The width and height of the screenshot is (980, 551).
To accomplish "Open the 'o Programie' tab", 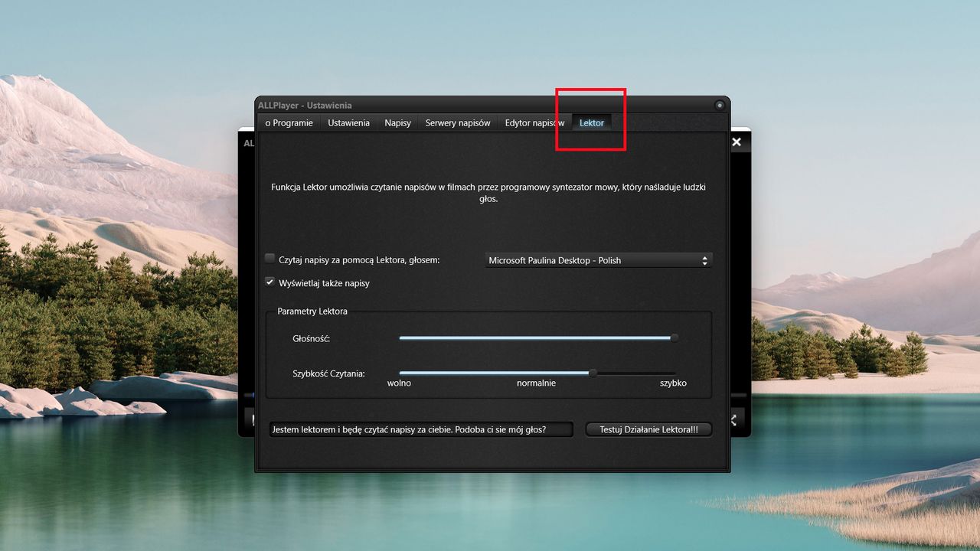I will [x=289, y=122].
